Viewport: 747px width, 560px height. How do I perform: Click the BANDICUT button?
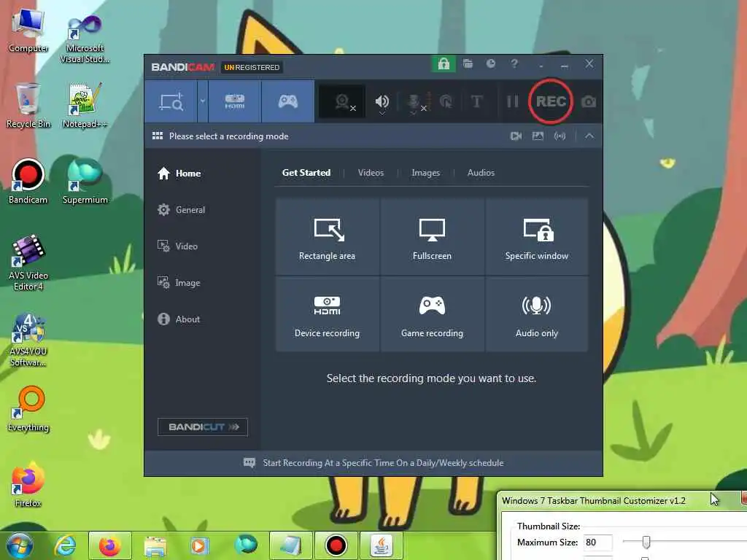click(203, 427)
